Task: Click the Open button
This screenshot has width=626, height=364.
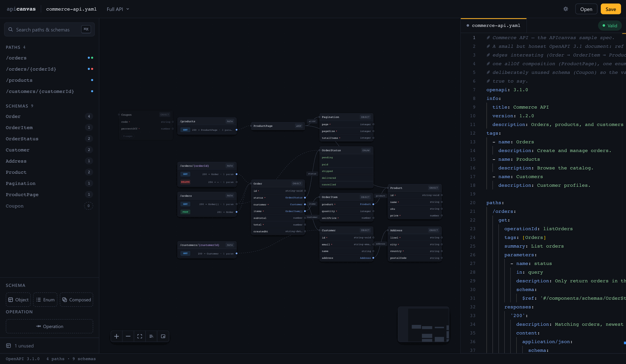Action: coord(586,9)
